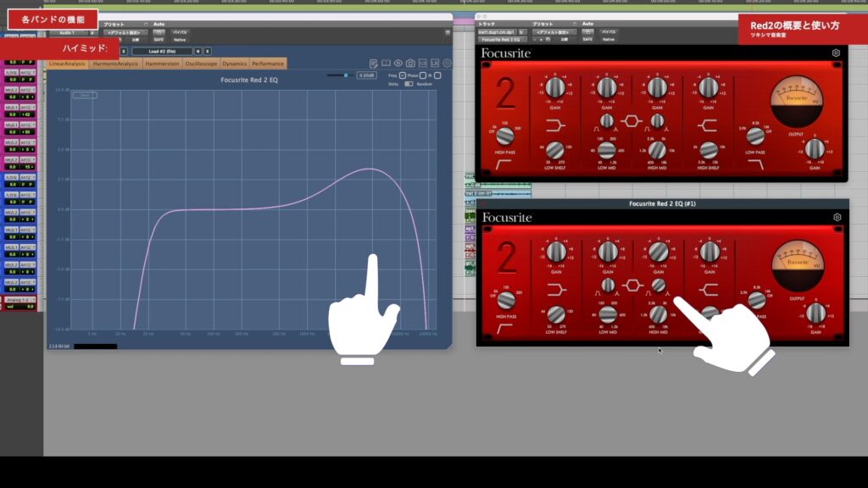868x488 pixels.
Task: Click the HIGH PASS knob in upper Red 2
Action: click(x=505, y=136)
